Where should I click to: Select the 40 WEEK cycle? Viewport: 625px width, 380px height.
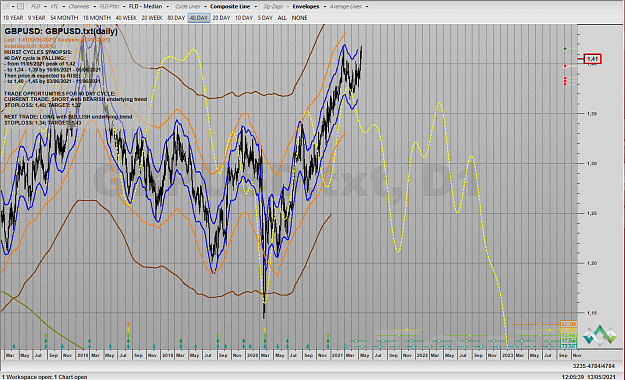[x=126, y=18]
